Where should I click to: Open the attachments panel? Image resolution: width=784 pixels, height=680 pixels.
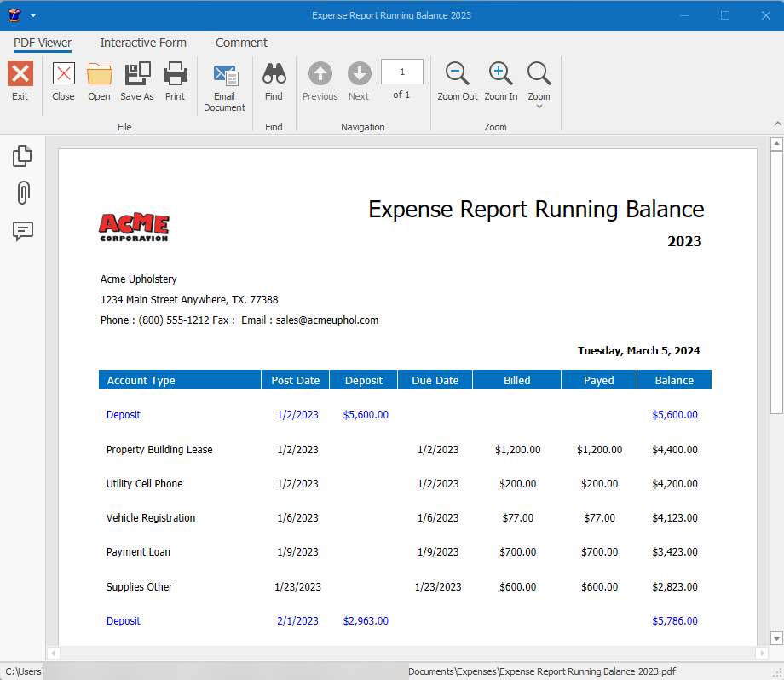[x=22, y=193]
